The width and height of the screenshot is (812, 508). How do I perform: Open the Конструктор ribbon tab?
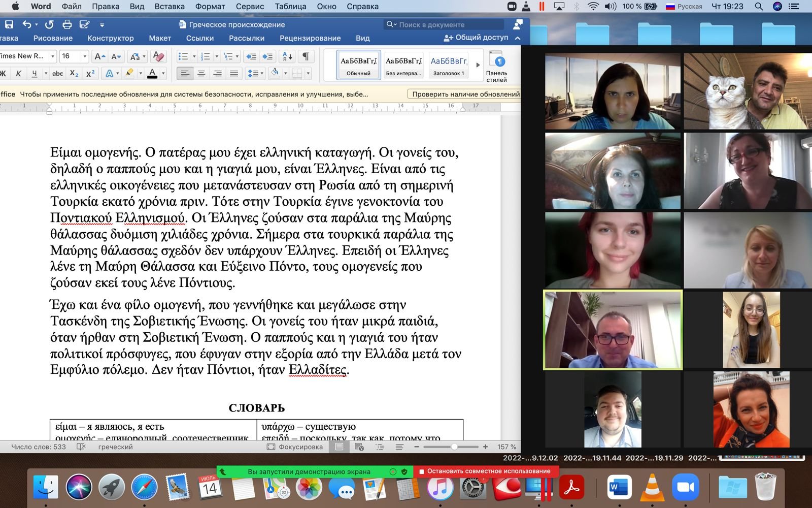tap(111, 38)
